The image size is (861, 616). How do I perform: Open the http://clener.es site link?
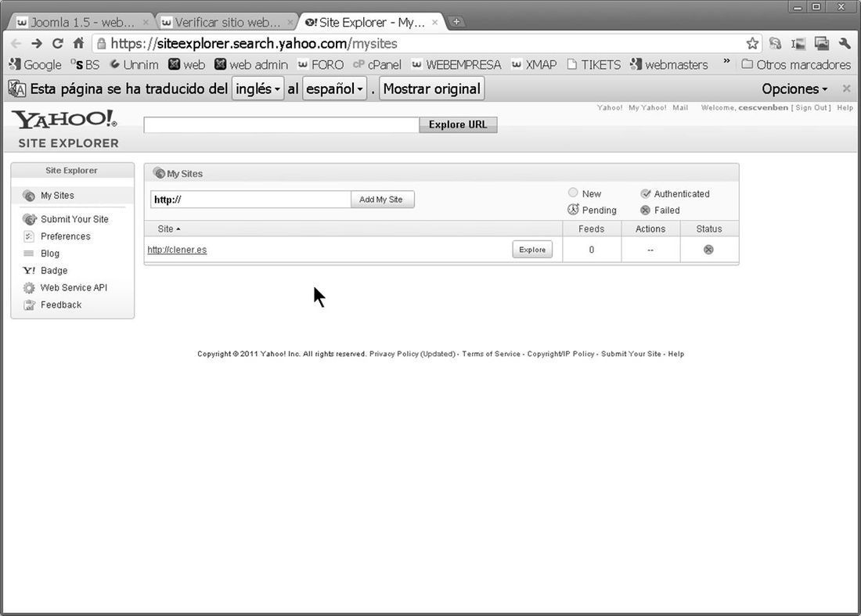[x=177, y=250]
